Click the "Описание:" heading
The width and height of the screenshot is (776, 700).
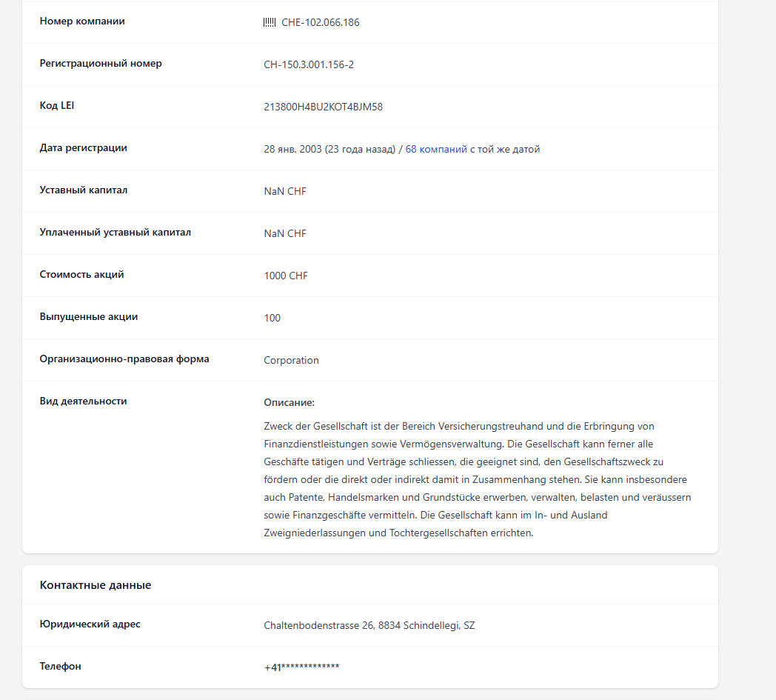(x=289, y=402)
